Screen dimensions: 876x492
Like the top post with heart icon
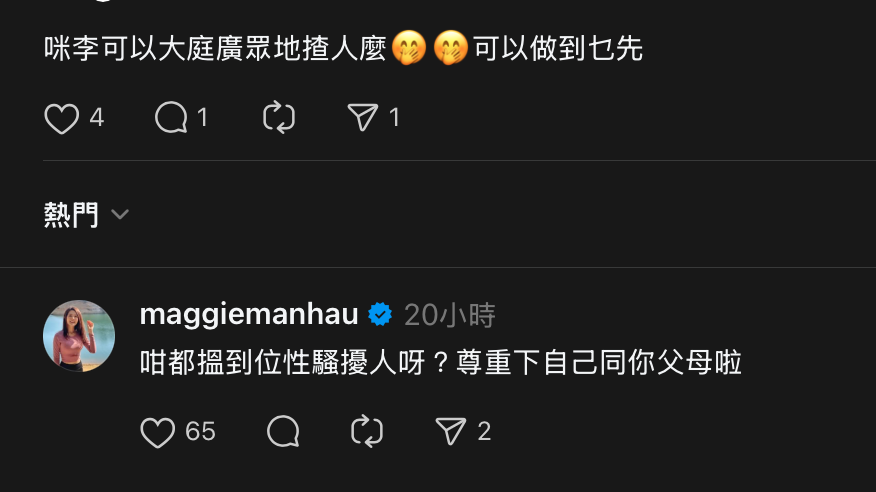[x=61, y=118]
